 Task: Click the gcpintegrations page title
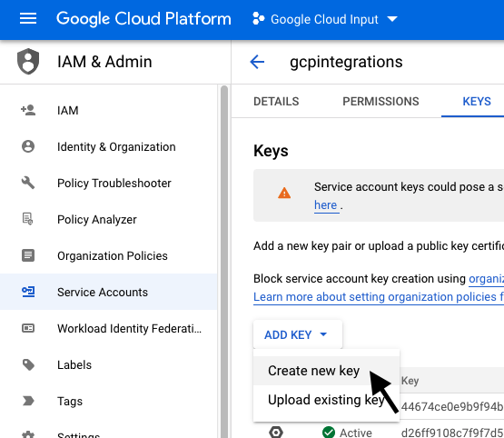click(346, 62)
